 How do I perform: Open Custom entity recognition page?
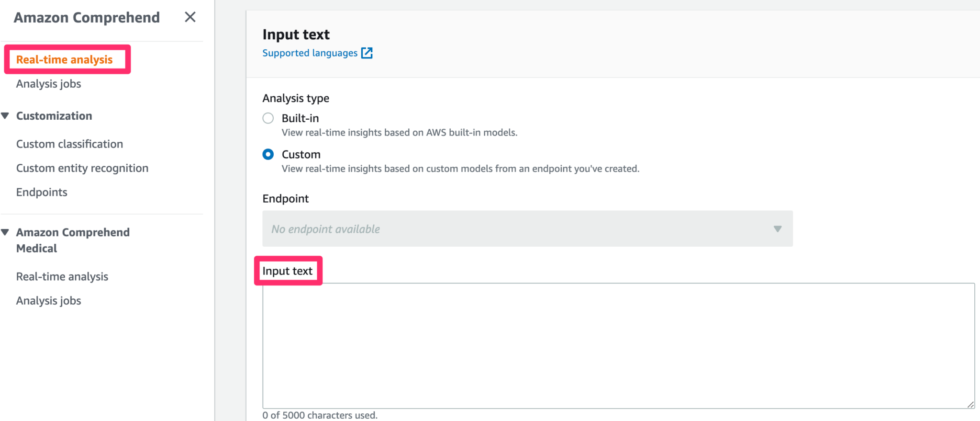pos(82,168)
